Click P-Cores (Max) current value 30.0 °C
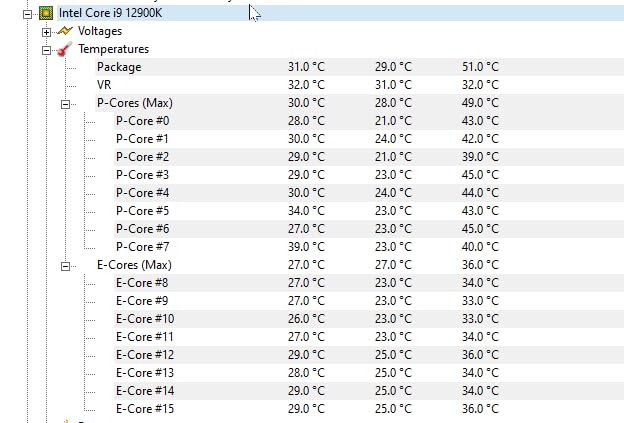The width and height of the screenshot is (624, 423). 306,103
